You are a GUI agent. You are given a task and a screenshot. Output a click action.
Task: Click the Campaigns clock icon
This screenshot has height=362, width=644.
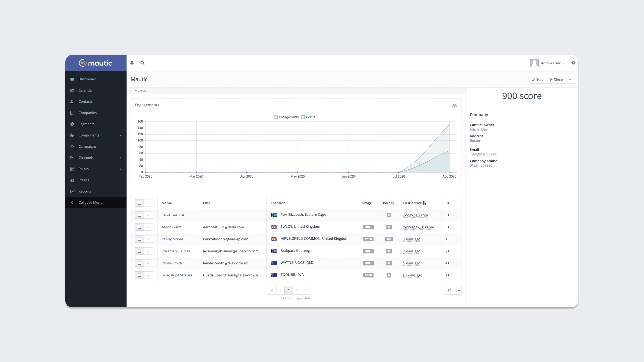click(x=72, y=147)
